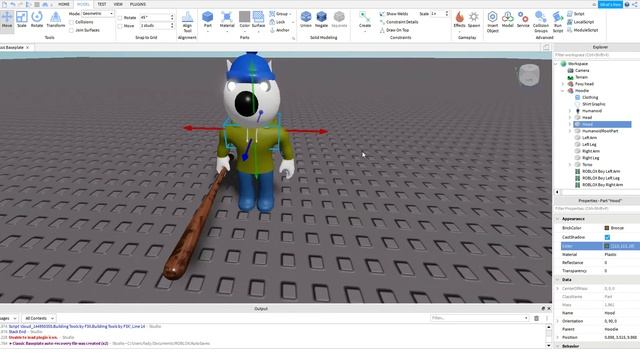Toggle the CastShadow property checkbox
The width and height of the screenshot is (640, 360).
[607, 237]
